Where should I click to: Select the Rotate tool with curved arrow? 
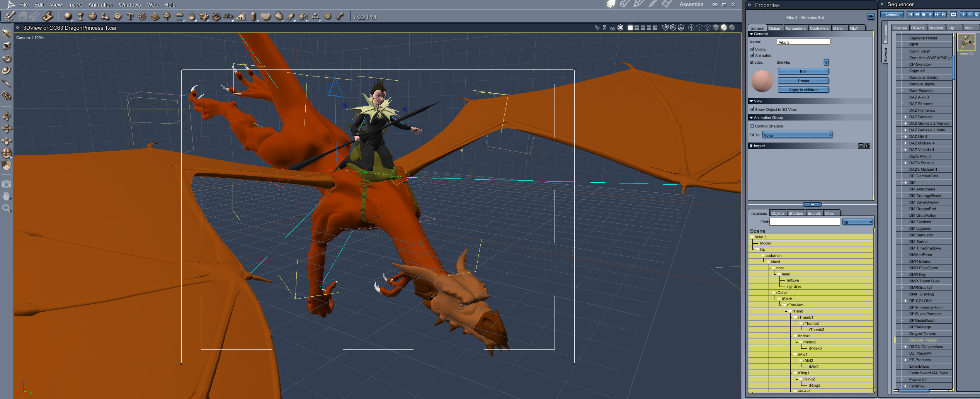[6, 58]
